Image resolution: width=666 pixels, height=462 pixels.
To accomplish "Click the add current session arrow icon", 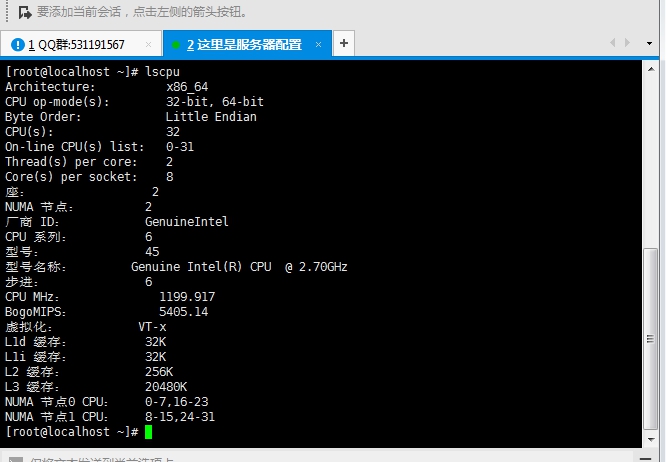I will point(25,12).
